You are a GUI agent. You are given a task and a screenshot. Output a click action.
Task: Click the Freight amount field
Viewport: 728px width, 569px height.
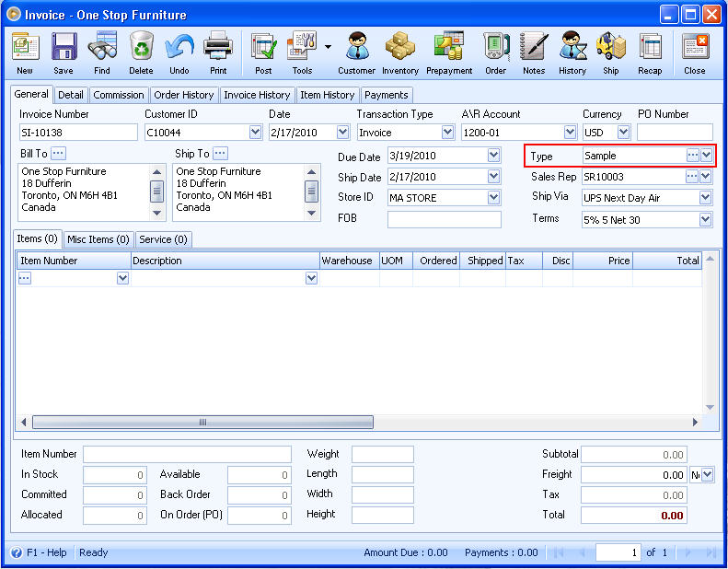(634, 475)
